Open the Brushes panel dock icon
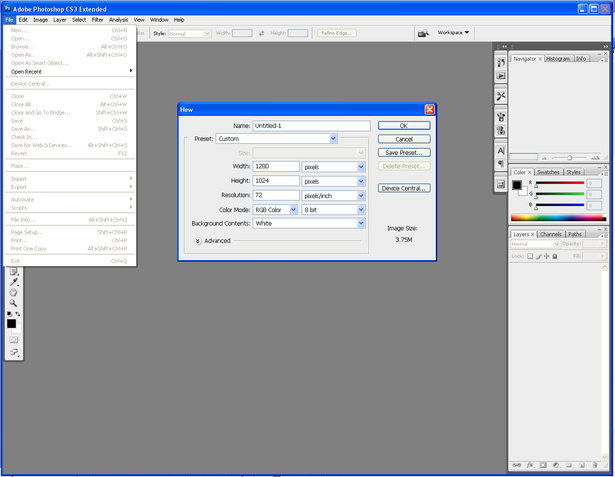This screenshot has height=477, width=615. point(501,117)
